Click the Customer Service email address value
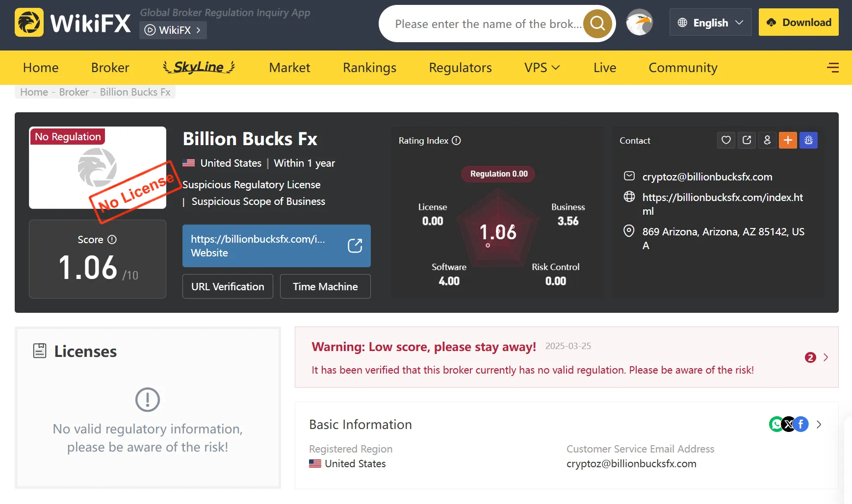The width and height of the screenshot is (852, 504). tap(631, 464)
